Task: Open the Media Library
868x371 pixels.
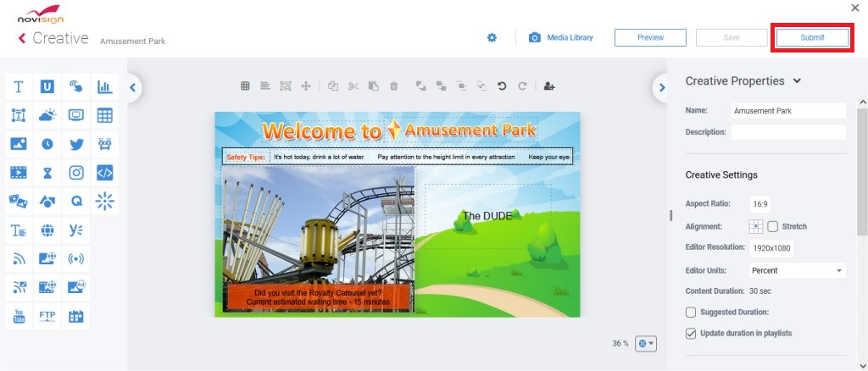Action: (x=561, y=37)
